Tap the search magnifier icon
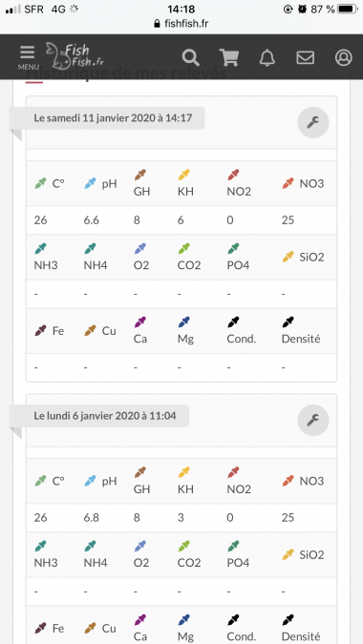 [191, 57]
